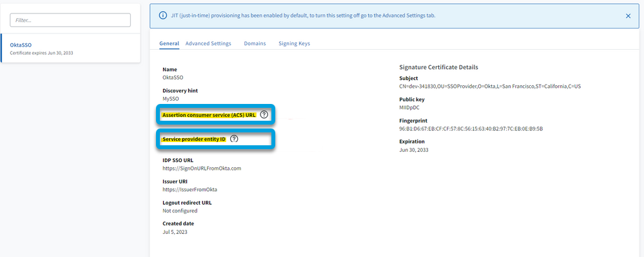
Task: Click the Assertion consumer service (ACS) URL label
Action: point(209,115)
